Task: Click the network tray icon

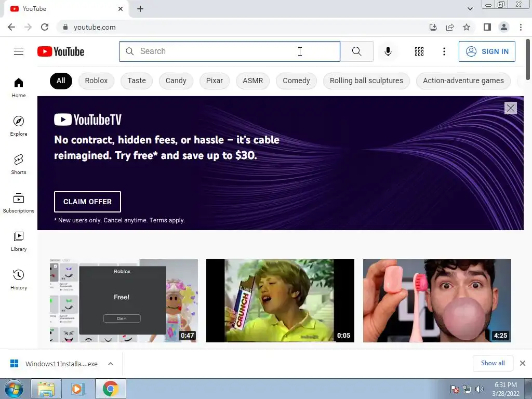Action: (x=467, y=389)
